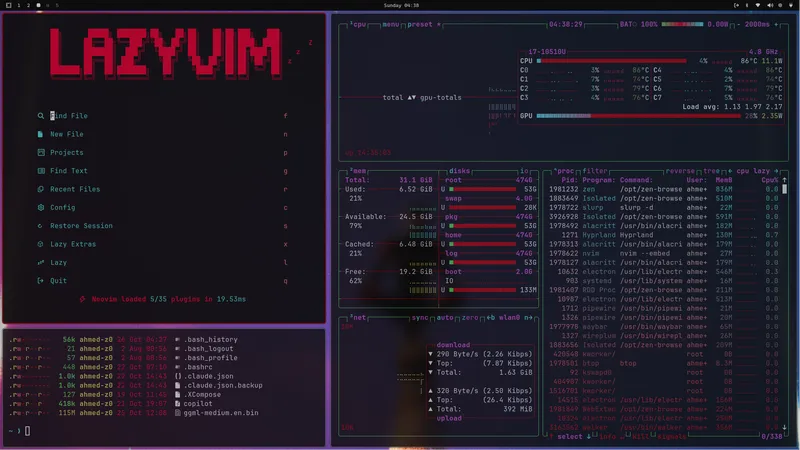Toggle the mem box label in btop
This screenshot has width=800, height=450.
point(358,171)
